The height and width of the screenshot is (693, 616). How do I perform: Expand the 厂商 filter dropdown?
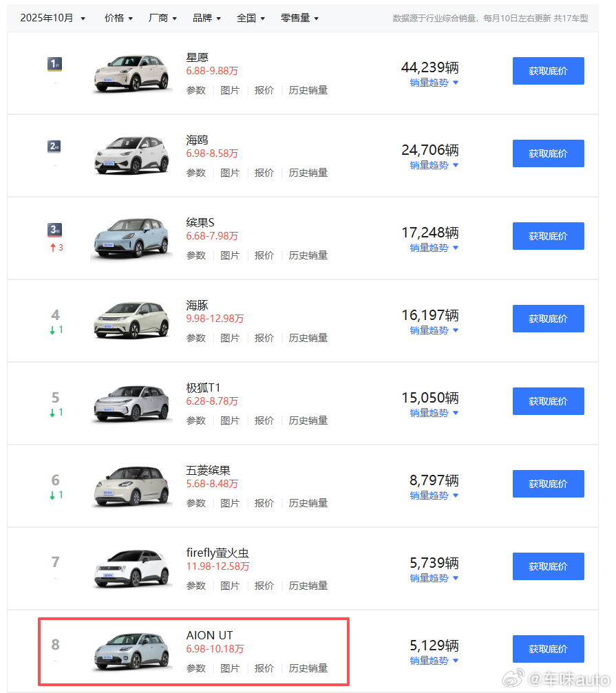162,18
